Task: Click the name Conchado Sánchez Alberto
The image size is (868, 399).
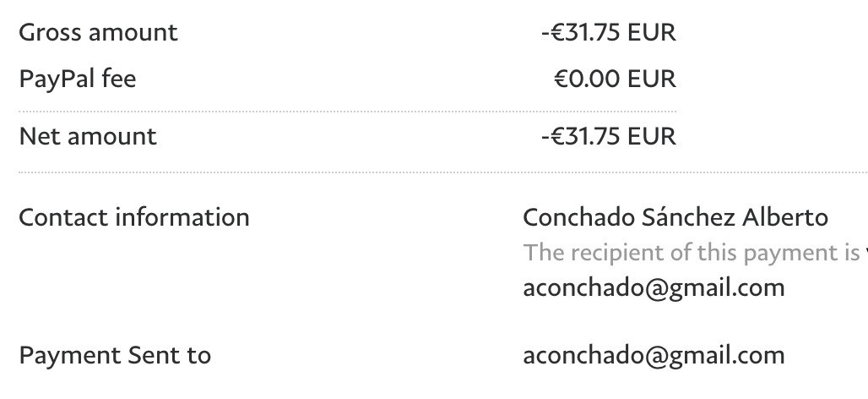Action: [675, 217]
